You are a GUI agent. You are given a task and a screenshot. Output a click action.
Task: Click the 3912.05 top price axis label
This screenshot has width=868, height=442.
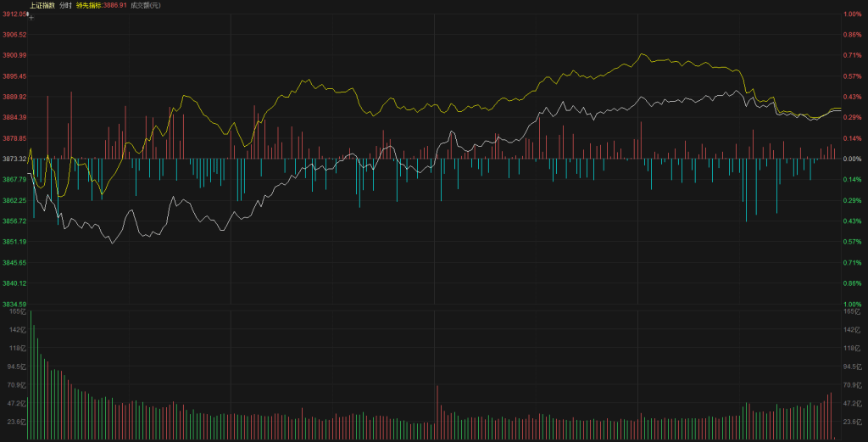pos(14,14)
